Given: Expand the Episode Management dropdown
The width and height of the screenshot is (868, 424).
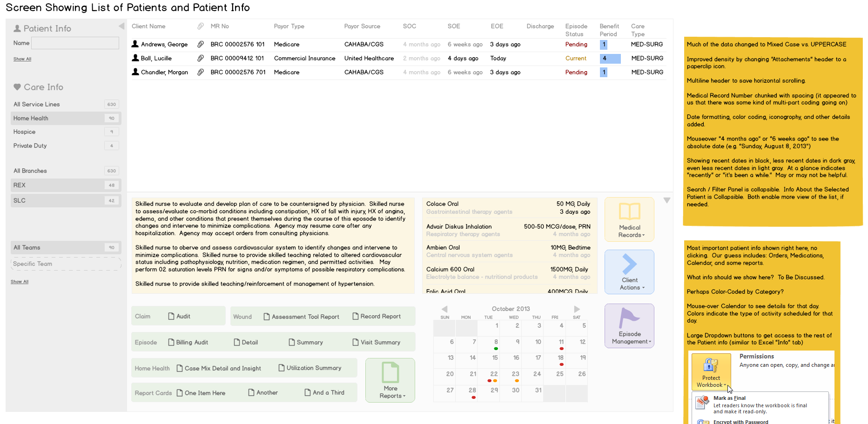Looking at the screenshot, I should (629, 326).
